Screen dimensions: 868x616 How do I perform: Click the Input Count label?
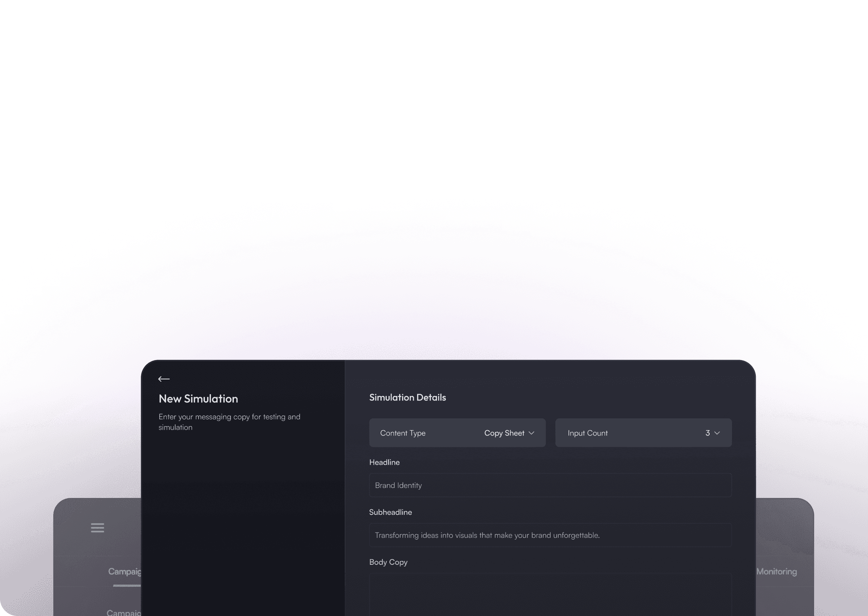click(587, 433)
